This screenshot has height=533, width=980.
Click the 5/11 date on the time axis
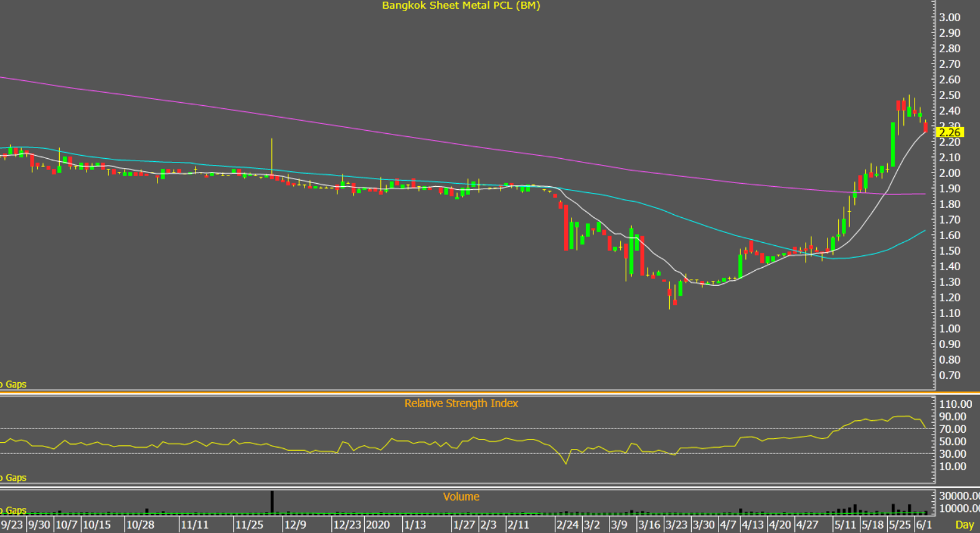tap(846, 525)
